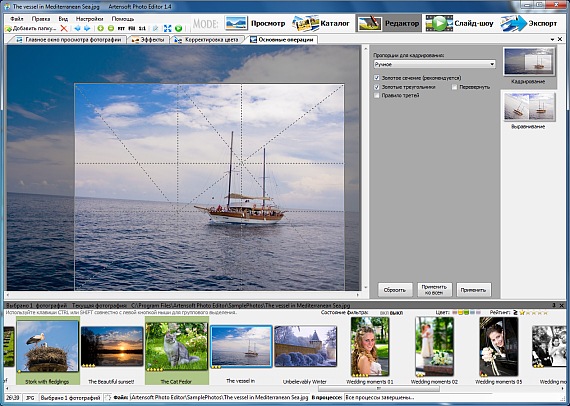
Task: Click the Выбрано 1 фотографий status text
Action: click(70, 398)
